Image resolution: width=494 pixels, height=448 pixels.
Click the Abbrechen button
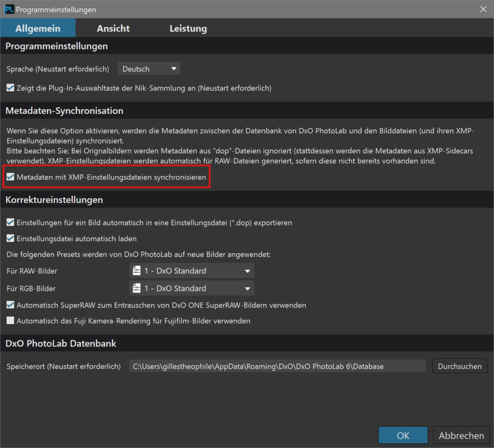click(461, 435)
